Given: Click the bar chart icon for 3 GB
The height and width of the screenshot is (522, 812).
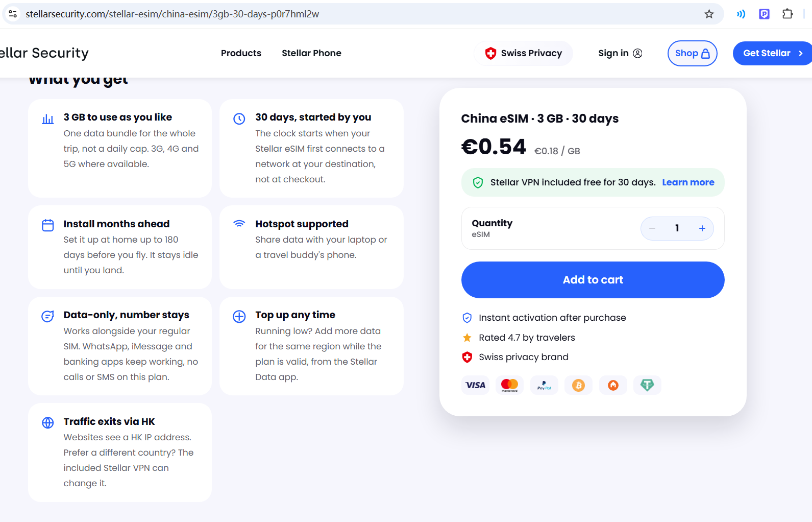Looking at the screenshot, I should pyautogui.click(x=48, y=119).
